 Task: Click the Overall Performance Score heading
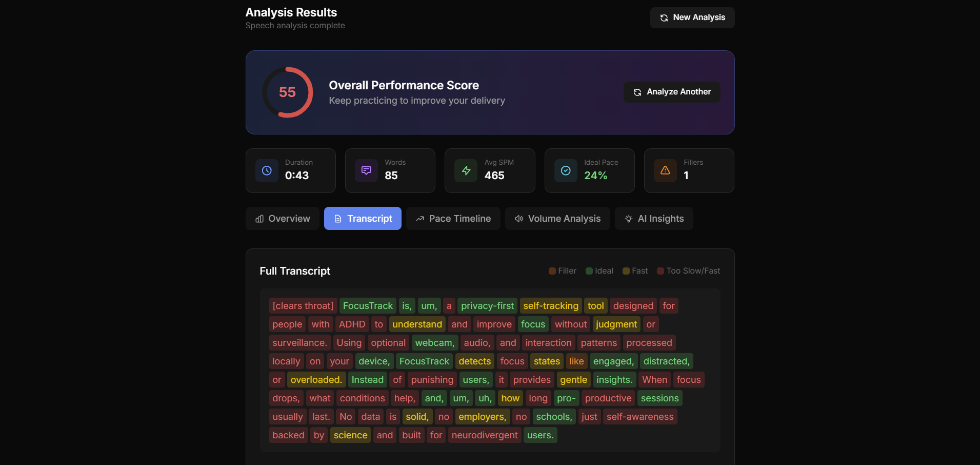[x=404, y=85]
